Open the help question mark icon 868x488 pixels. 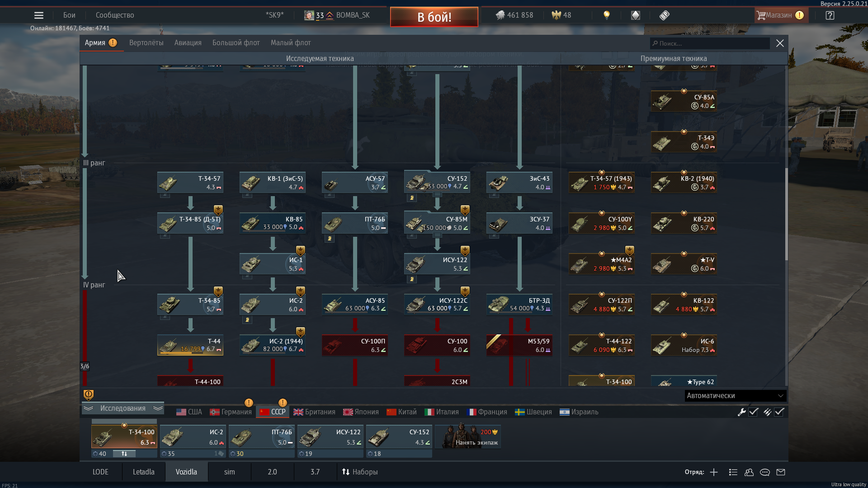pos(830,15)
